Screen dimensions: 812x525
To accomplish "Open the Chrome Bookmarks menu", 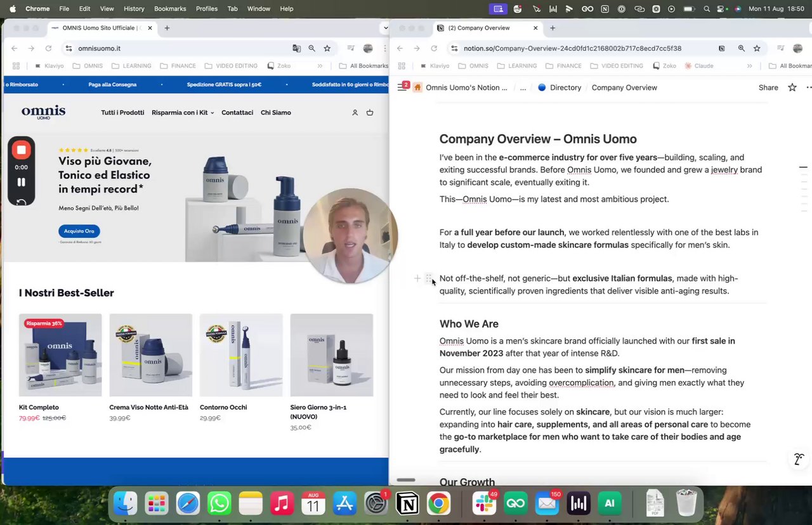I will click(170, 9).
